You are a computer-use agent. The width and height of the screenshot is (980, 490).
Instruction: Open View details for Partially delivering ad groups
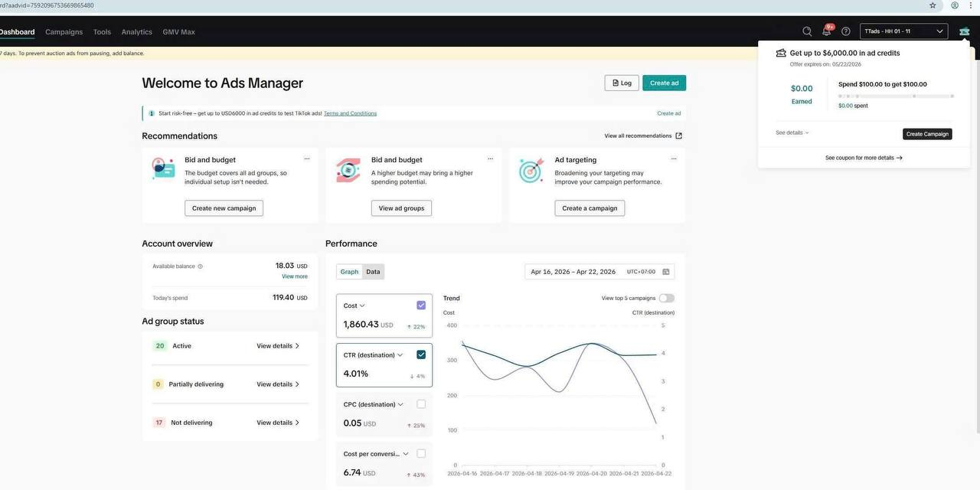point(278,384)
